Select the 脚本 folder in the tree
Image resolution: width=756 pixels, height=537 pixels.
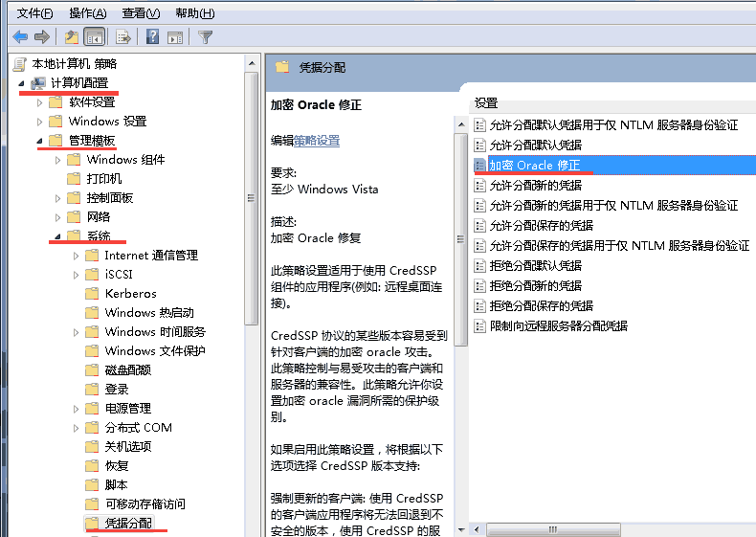pos(116,485)
